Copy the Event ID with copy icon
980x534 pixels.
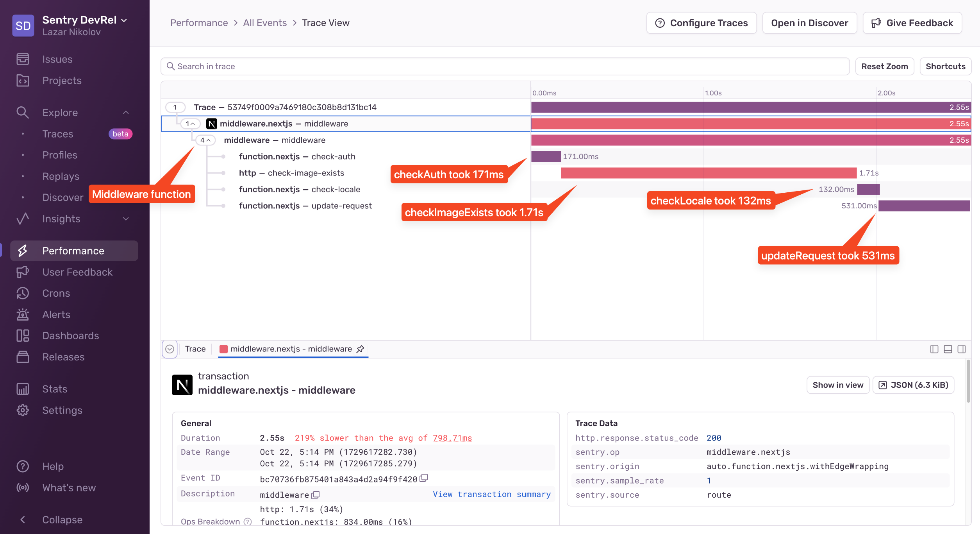click(424, 478)
